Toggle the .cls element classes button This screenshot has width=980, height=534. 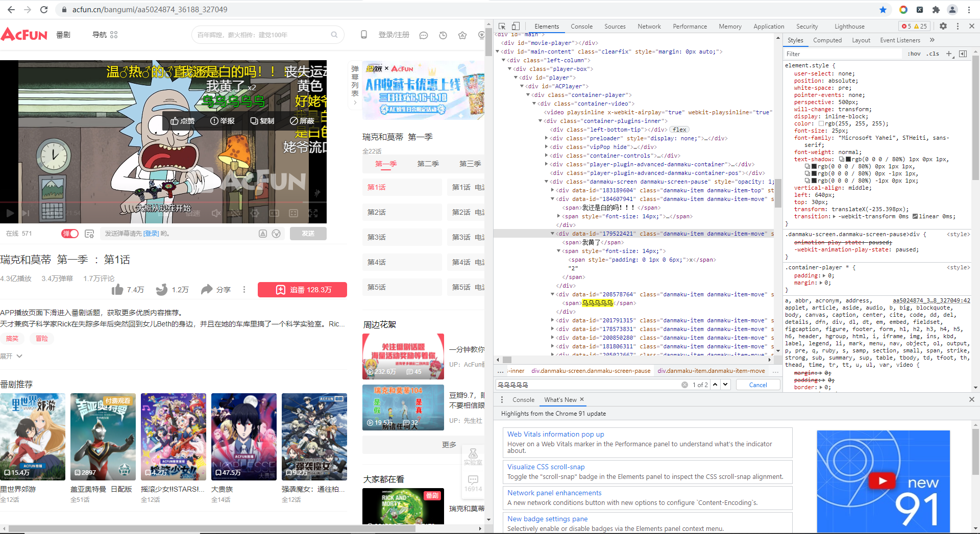click(x=933, y=54)
